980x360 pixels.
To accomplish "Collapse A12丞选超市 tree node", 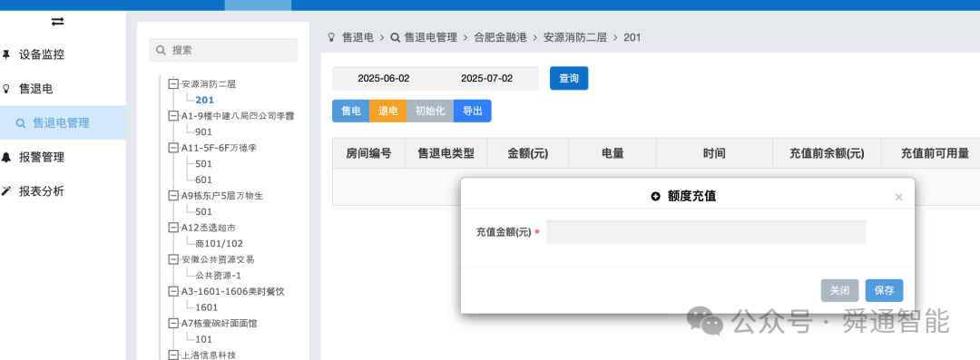I will [x=173, y=228].
